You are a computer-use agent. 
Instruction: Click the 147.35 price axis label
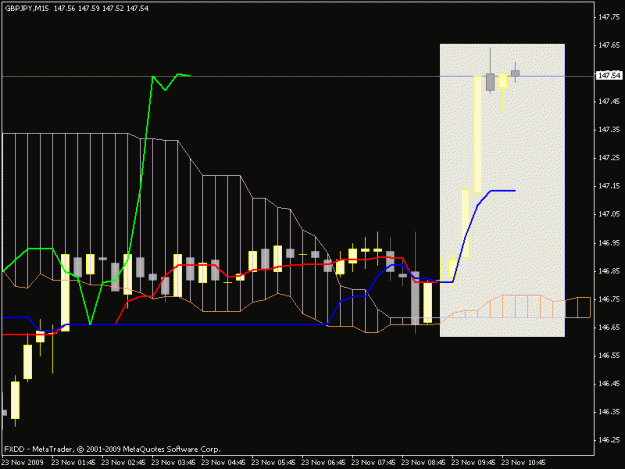[609, 130]
